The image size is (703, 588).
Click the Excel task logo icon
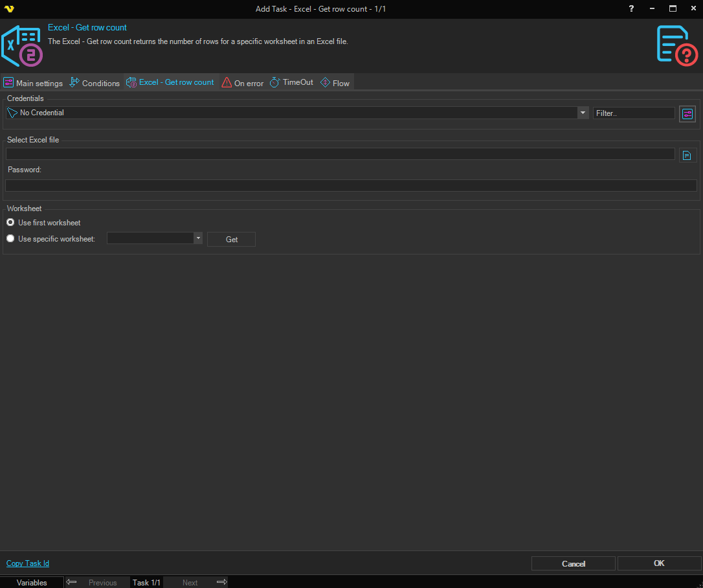tap(22, 47)
